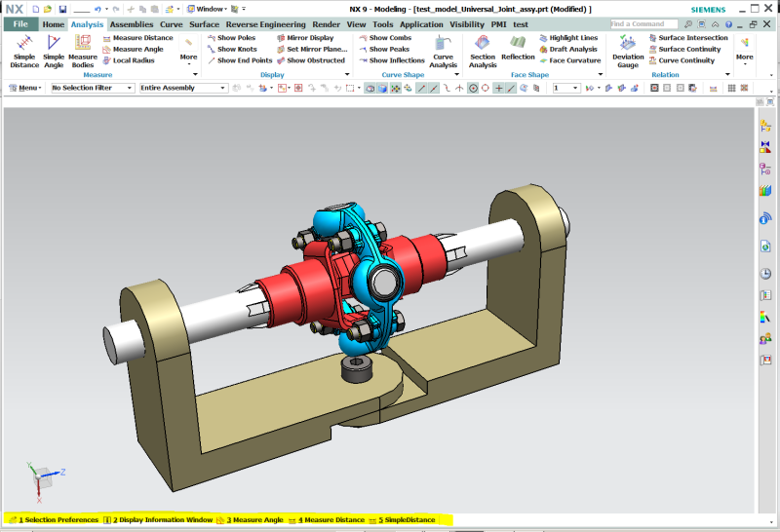
Task: Click More in the Measure group
Action: pos(188,51)
